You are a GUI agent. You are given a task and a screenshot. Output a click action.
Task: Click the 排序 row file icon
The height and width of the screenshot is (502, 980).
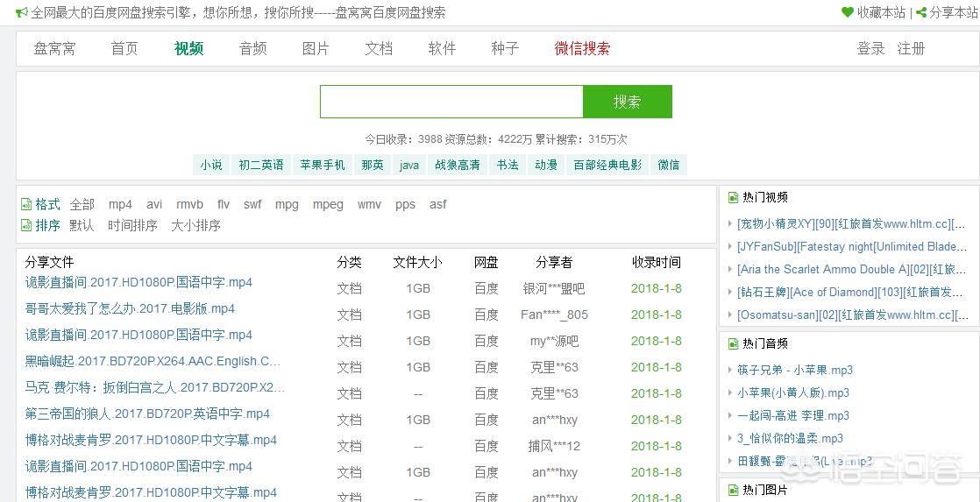(26, 225)
